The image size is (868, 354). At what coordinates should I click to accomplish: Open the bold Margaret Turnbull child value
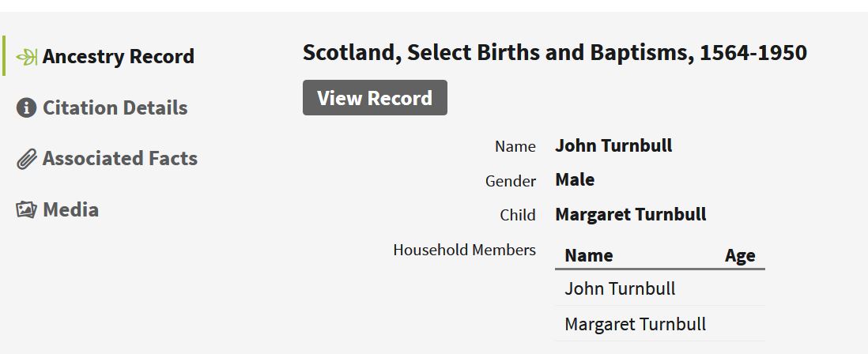coord(630,214)
